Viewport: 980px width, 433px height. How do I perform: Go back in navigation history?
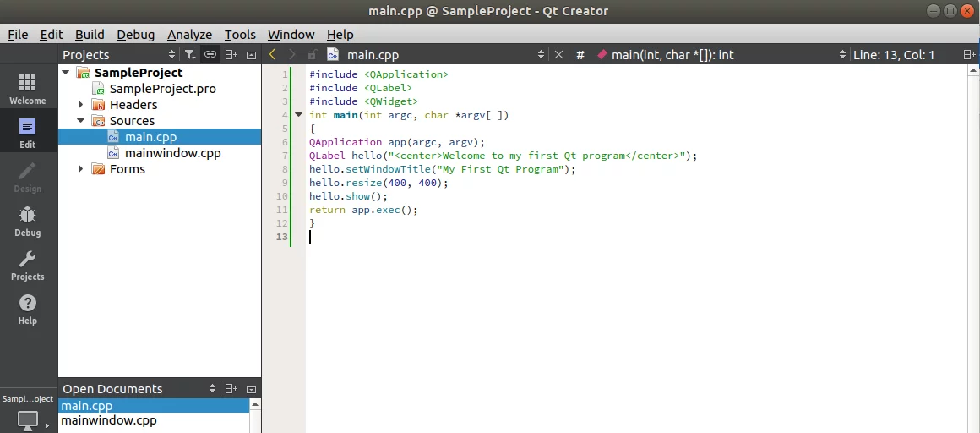pyautogui.click(x=272, y=55)
